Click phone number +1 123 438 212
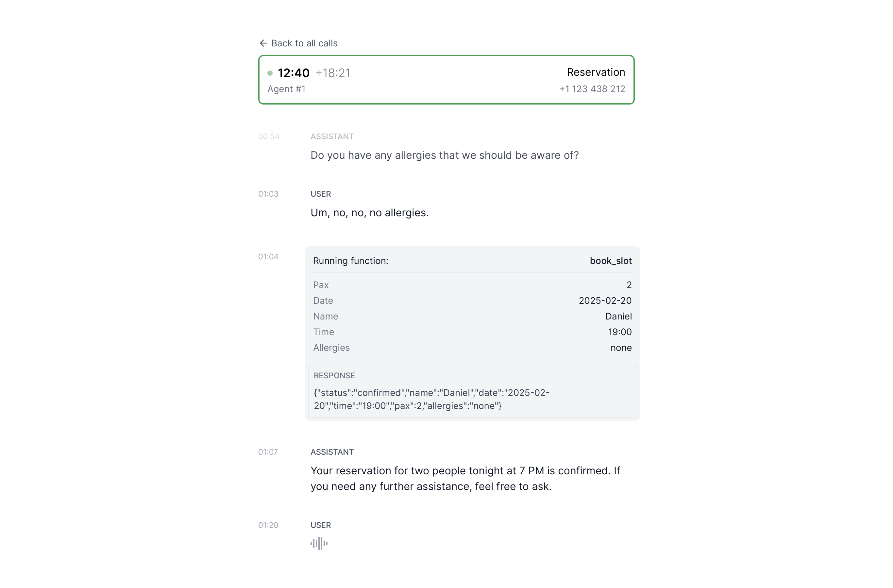893x588 pixels. tap(592, 89)
